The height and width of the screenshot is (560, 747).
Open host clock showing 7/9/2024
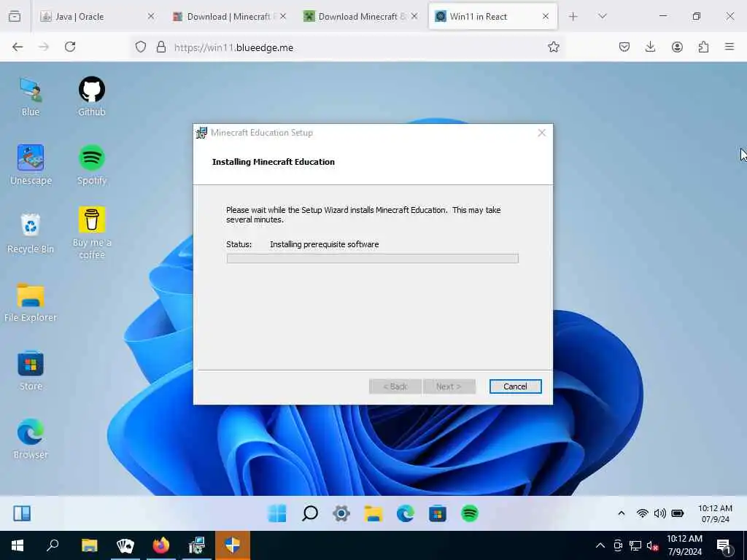point(684,545)
